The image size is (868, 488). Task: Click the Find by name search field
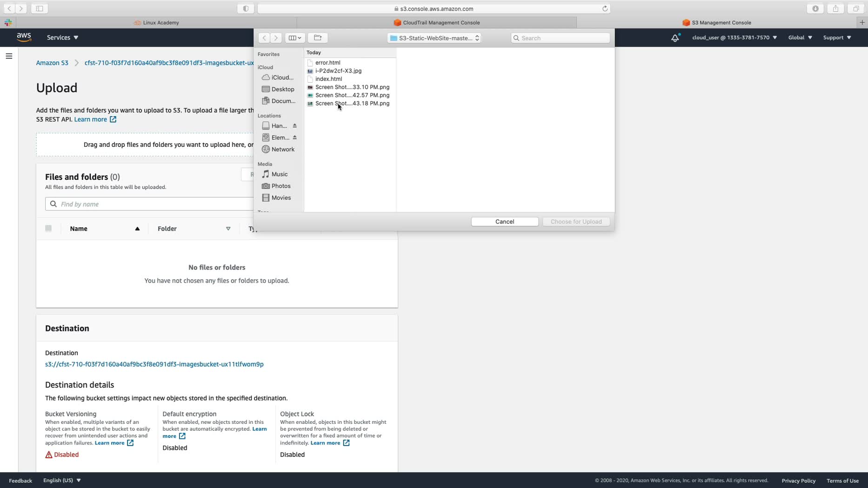pos(149,204)
